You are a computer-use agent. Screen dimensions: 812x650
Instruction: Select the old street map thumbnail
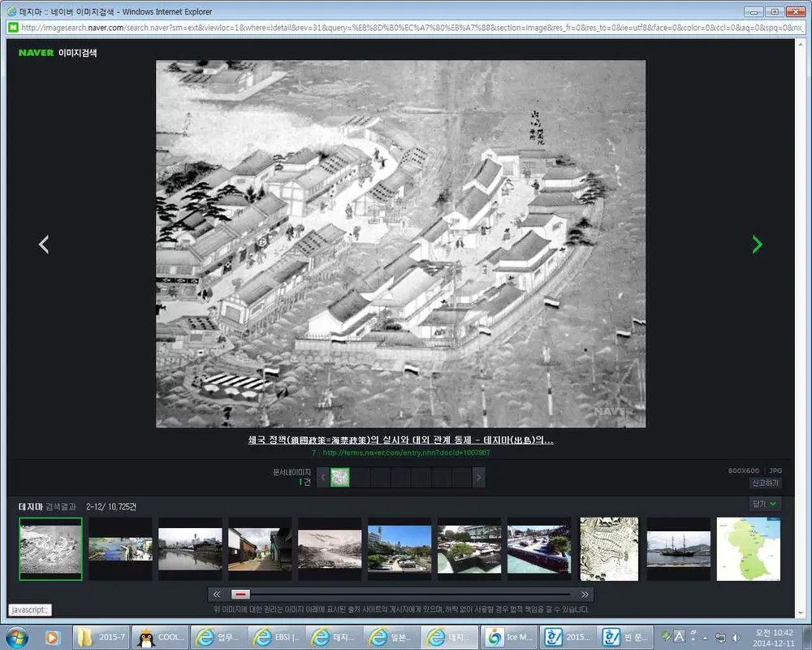(609, 549)
